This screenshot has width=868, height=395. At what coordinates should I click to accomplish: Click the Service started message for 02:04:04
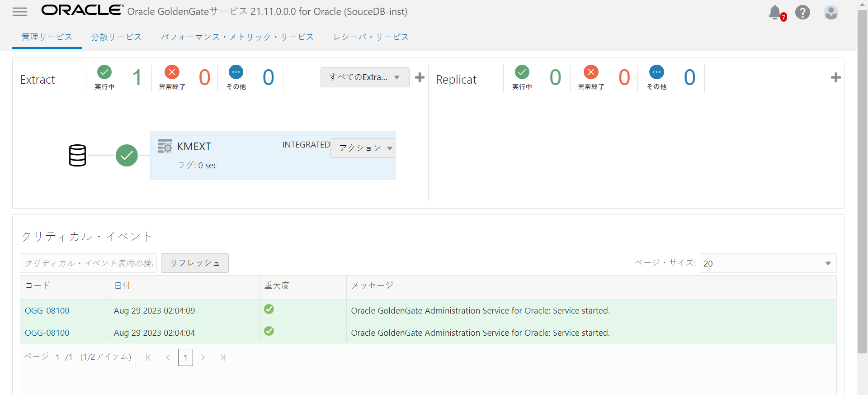[x=480, y=333]
